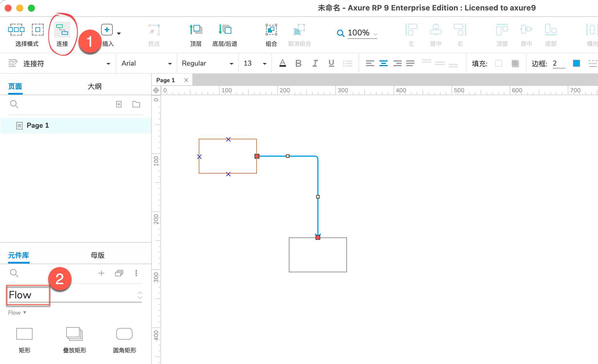Viewport: 598px width, 364px height.
Task: Switch to the 页面 tab
Action: pyautogui.click(x=15, y=87)
